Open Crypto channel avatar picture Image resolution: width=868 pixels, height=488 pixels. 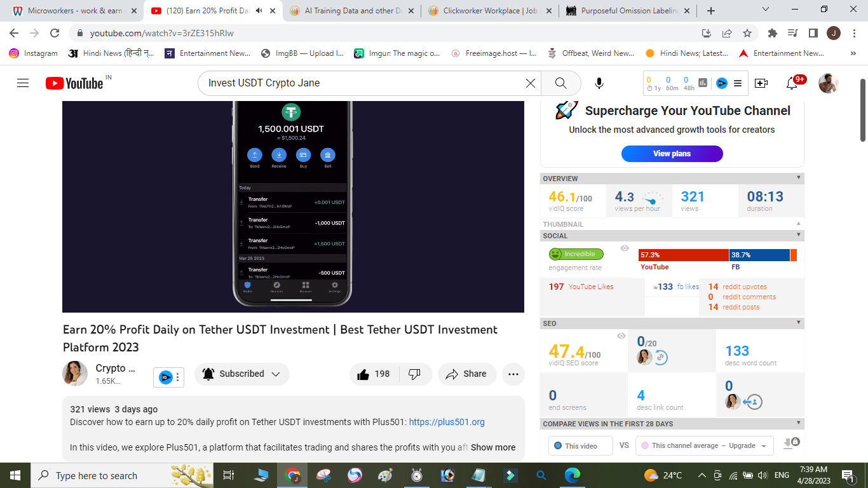[x=75, y=374]
